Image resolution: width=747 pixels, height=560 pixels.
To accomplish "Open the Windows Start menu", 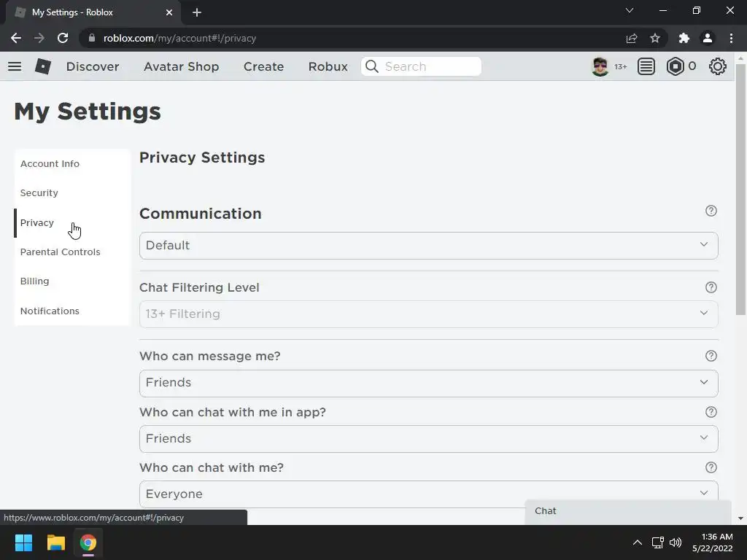I will tap(23, 542).
